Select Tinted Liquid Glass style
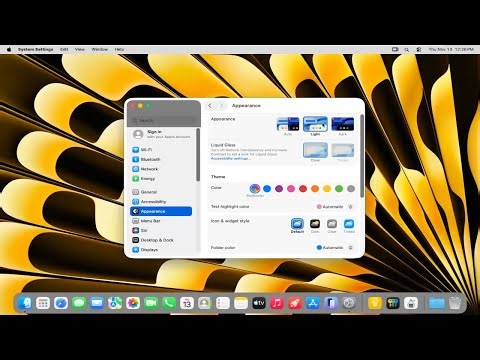The image size is (480, 360). (343, 152)
